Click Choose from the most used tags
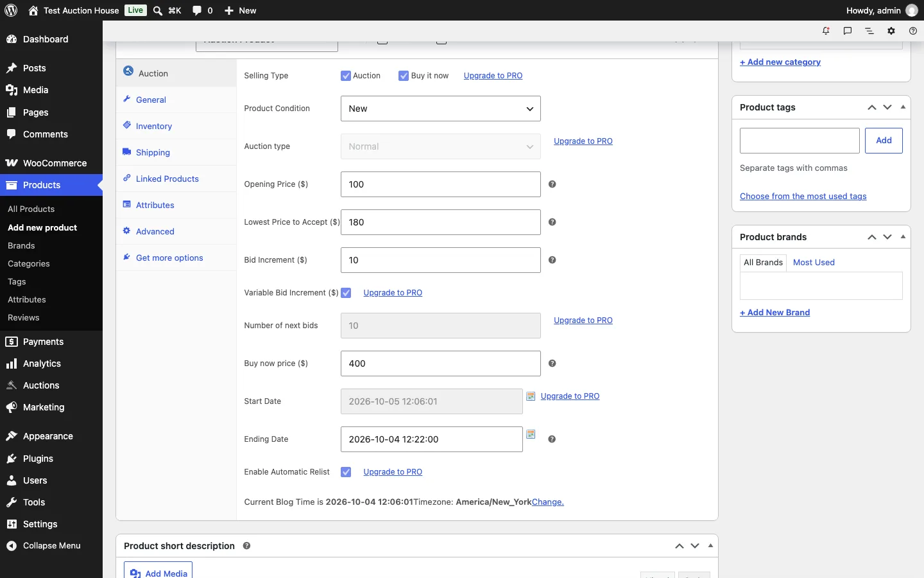The width and height of the screenshot is (924, 578). 803,197
